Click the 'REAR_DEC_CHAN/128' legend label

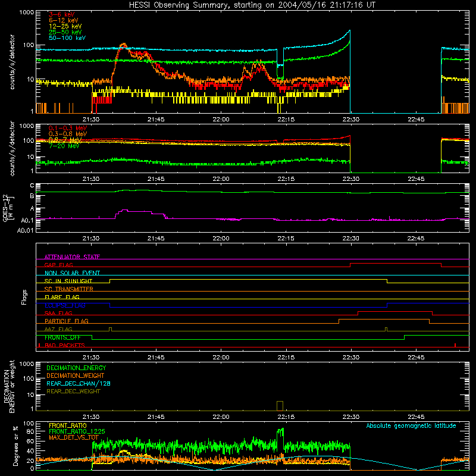coord(79,383)
